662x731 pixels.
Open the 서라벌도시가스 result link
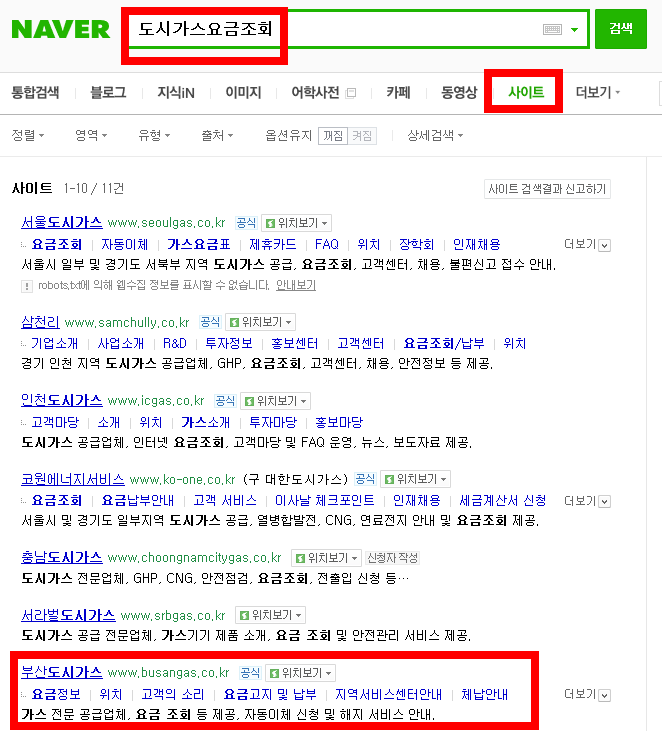click(x=68, y=615)
